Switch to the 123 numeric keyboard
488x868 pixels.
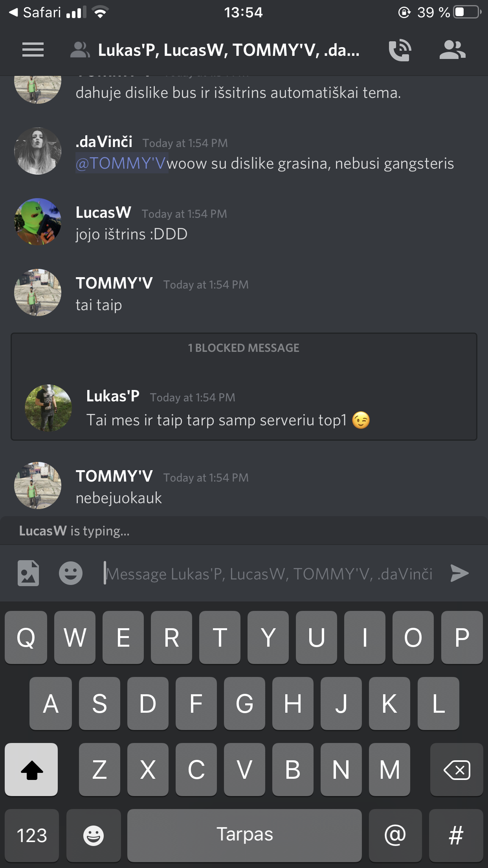(x=32, y=835)
